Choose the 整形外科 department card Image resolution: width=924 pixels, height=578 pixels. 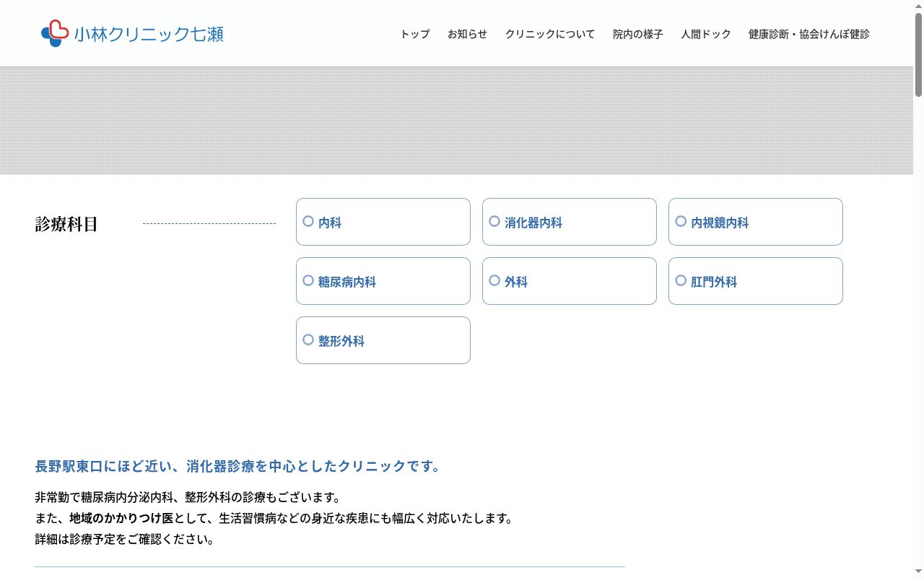point(383,340)
